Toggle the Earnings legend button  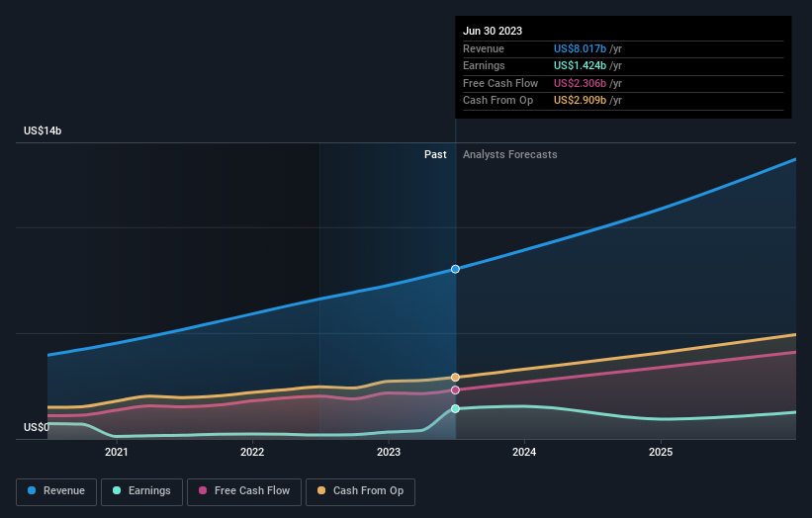coord(141,491)
